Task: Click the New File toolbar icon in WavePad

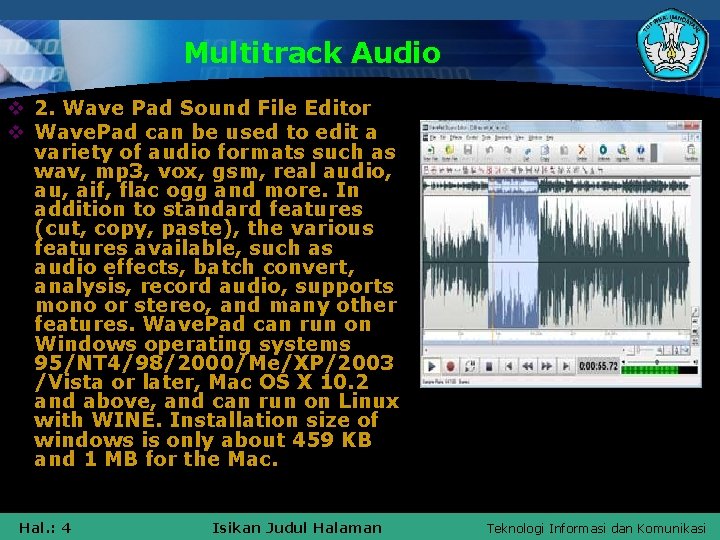Action: pyautogui.click(x=431, y=152)
